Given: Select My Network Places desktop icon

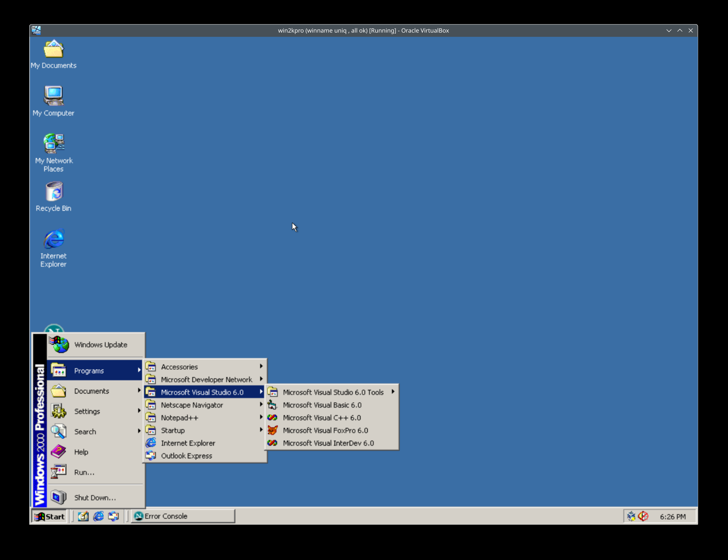Looking at the screenshot, I should [53, 153].
